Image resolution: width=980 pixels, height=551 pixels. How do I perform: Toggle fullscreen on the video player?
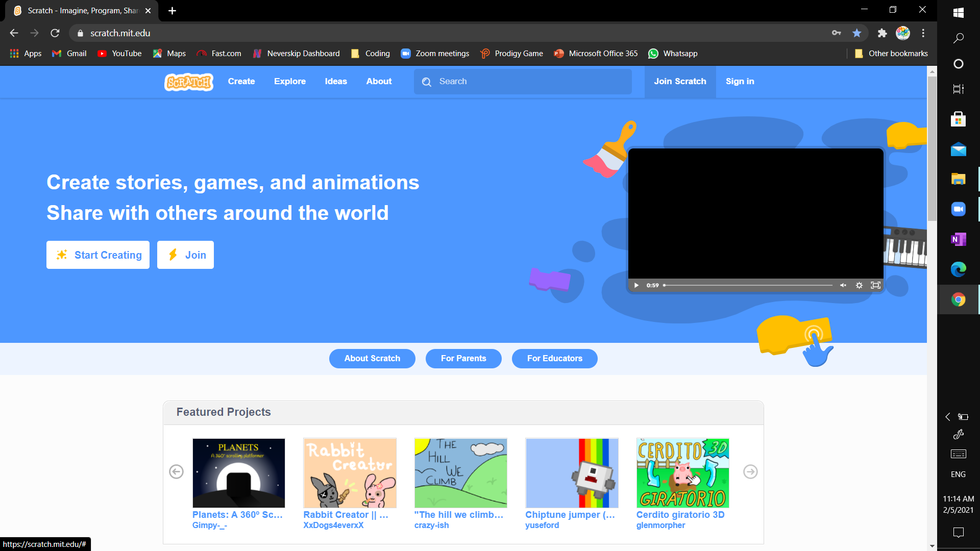[x=876, y=285]
